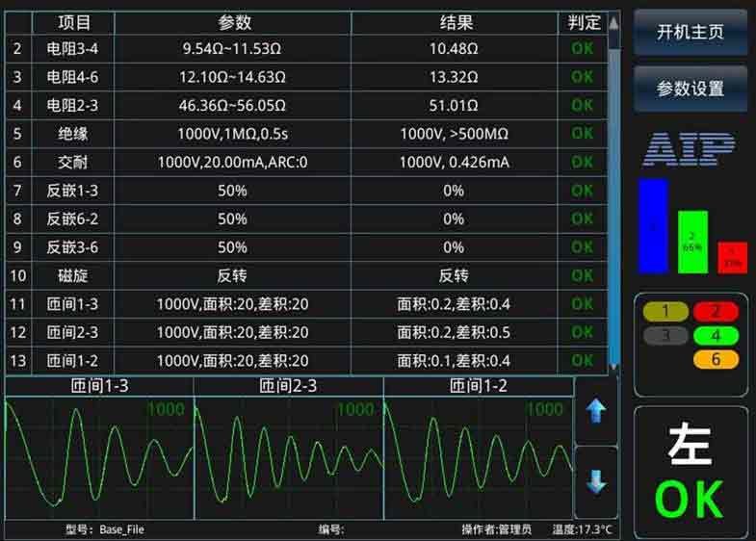Select the orange terminal 6 indicator
The width and height of the screenshot is (756, 541).
point(716,359)
